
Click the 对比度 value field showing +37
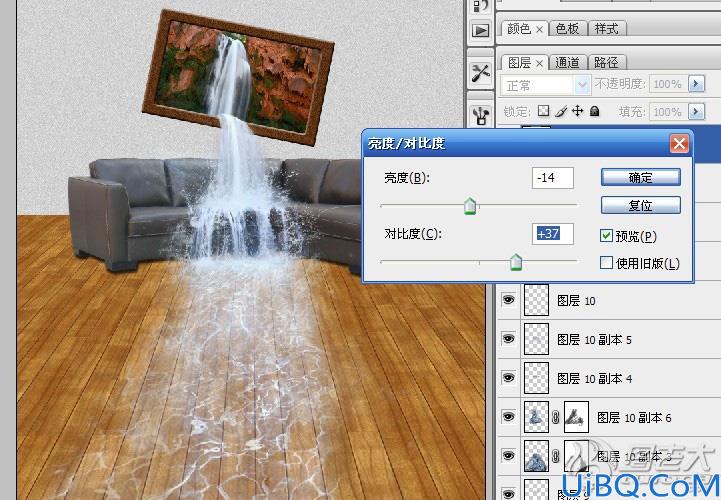(553, 234)
